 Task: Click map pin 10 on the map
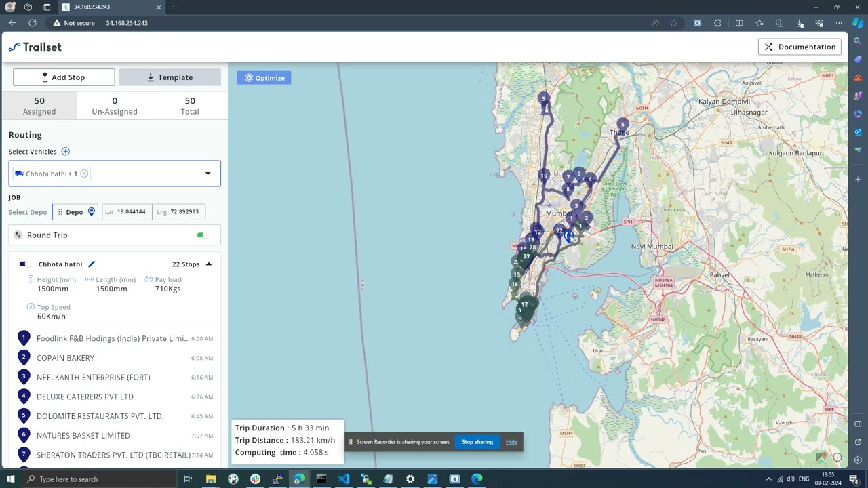coord(543,177)
